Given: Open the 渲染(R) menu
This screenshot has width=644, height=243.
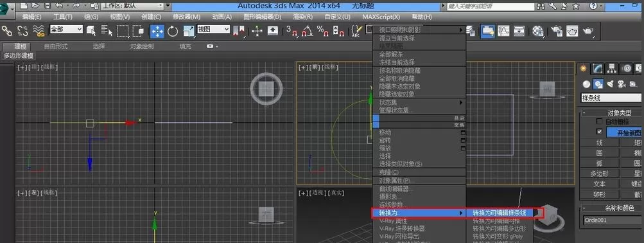Looking at the screenshot, I should (302, 17).
